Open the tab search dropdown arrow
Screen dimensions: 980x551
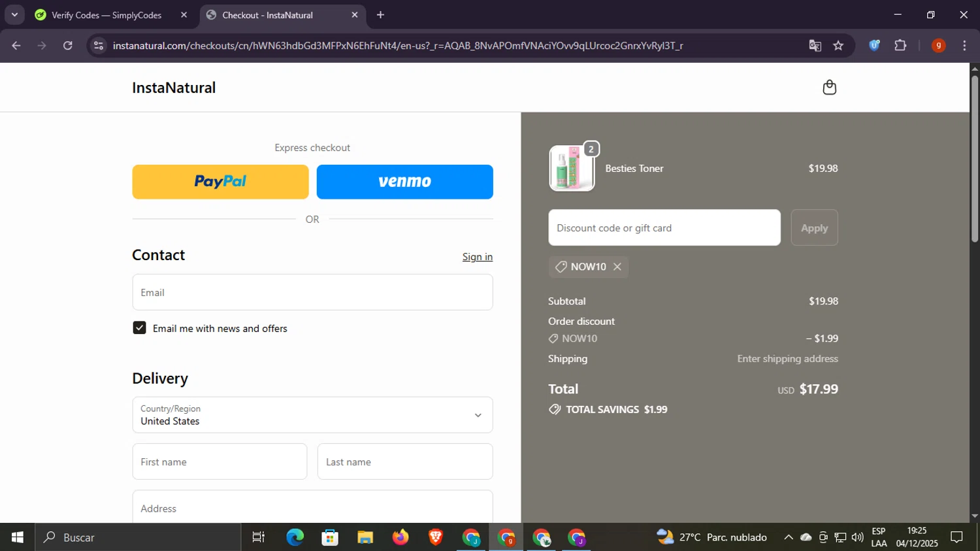click(14, 14)
